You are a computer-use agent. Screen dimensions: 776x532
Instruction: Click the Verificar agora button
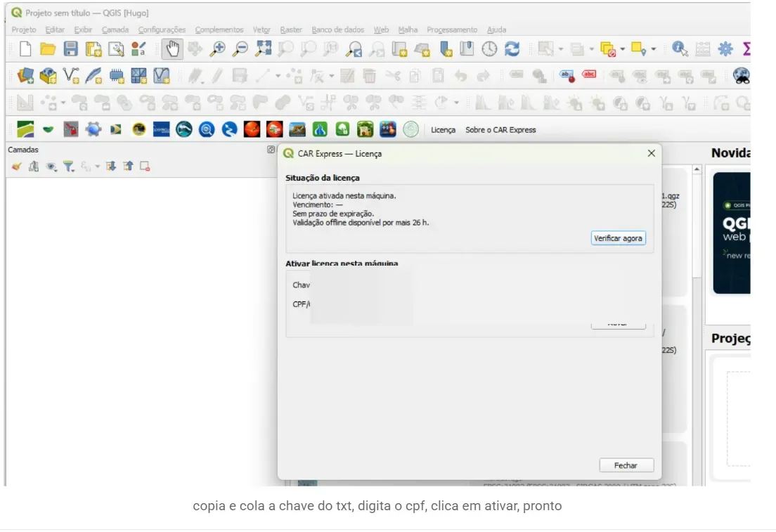[618, 238]
